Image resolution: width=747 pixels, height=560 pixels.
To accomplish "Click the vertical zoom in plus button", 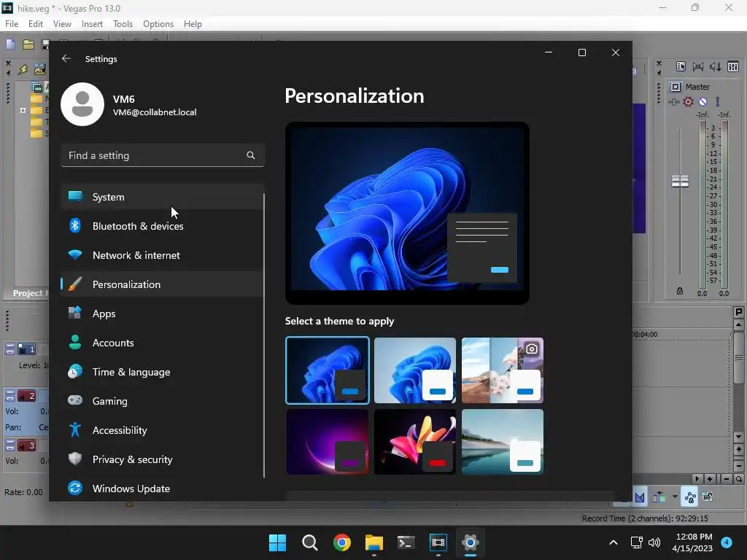I will (x=739, y=449).
